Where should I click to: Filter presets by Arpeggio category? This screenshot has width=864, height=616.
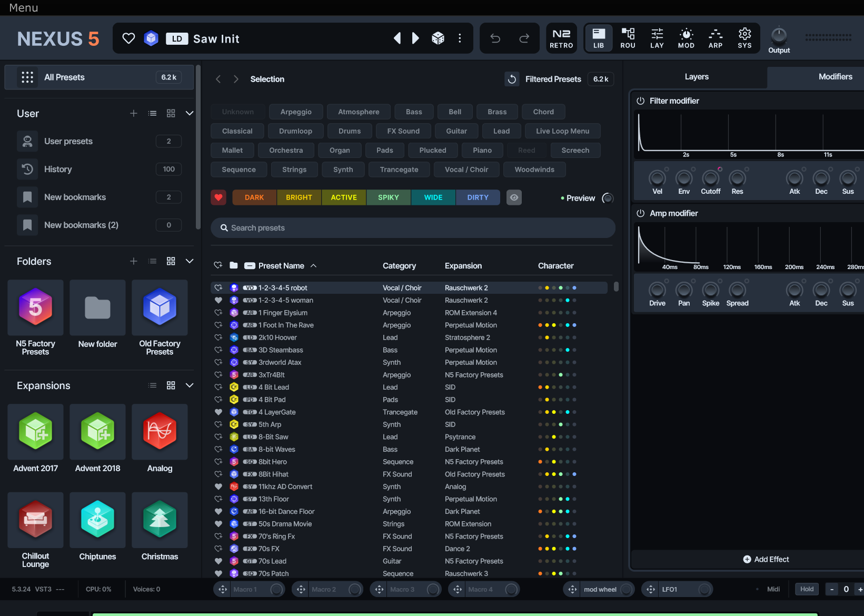coord(296,112)
